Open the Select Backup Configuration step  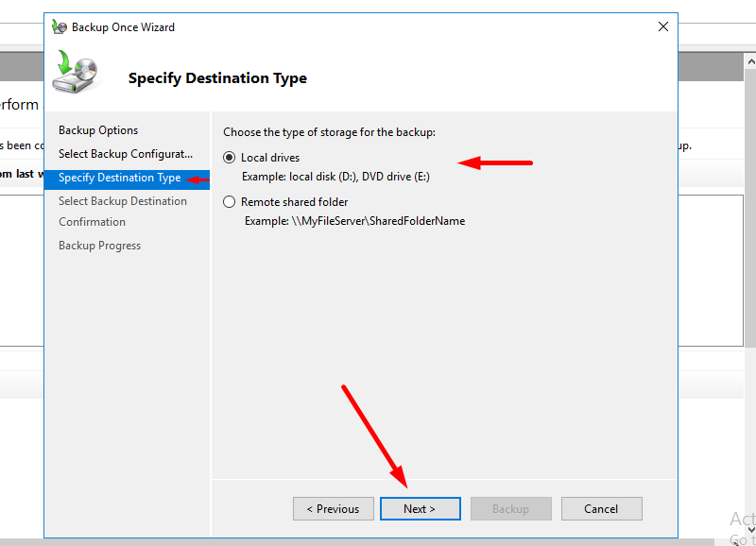(125, 153)
